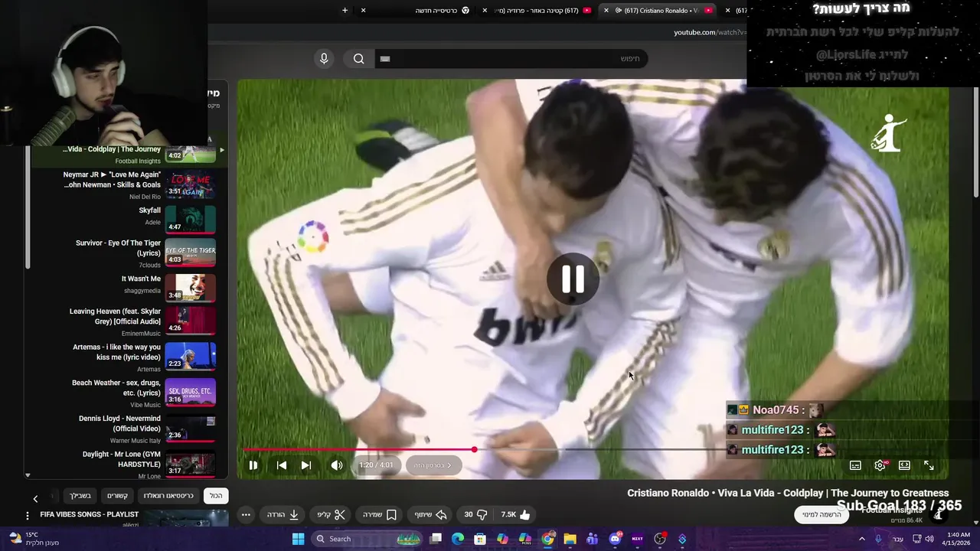Select the בשבילך filter chip
This screenshot has width=980, height=551.
[x=80, y=496]
